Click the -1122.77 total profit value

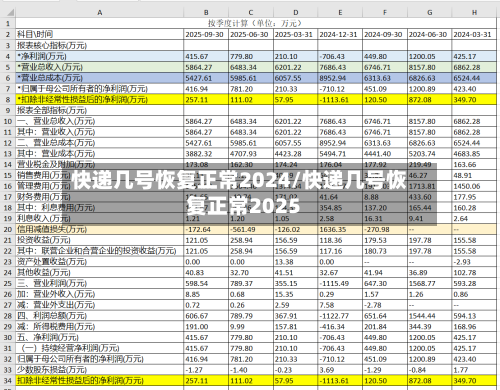coord(334,316)
